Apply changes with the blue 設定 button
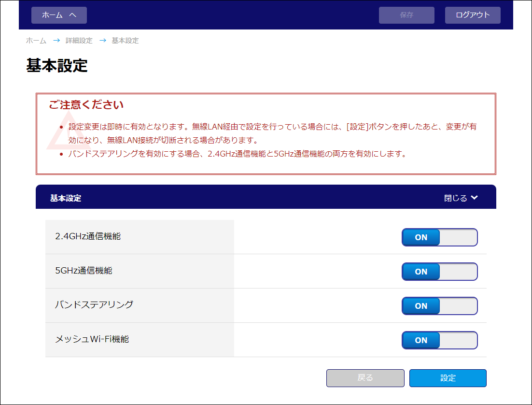 [448, 378]
